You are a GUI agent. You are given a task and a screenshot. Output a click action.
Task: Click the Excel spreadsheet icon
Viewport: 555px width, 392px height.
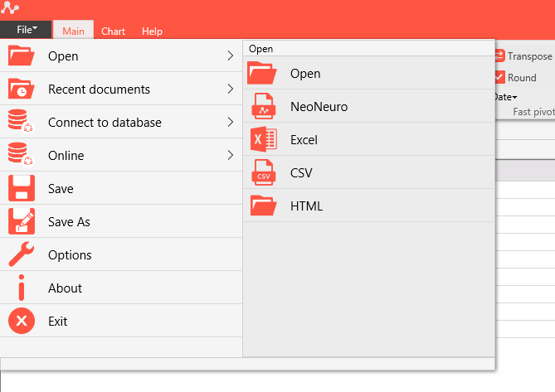click(x=263, y=139)
